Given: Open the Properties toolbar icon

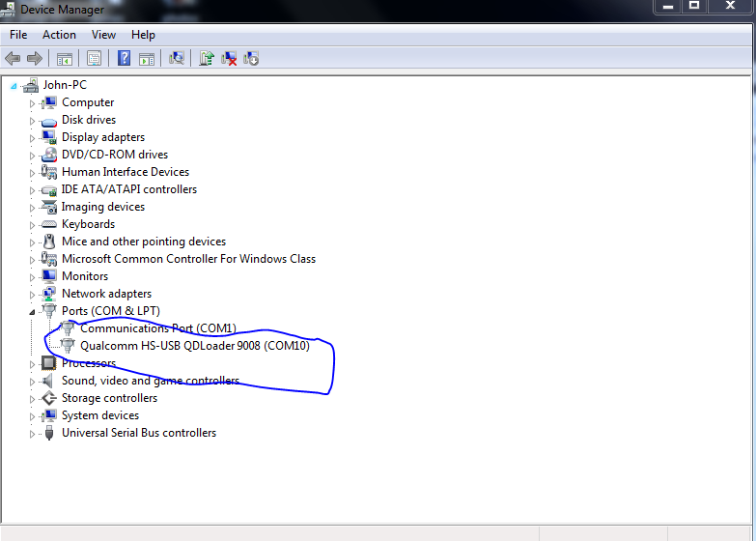Looking at the screenshot, I should [94, 59].
